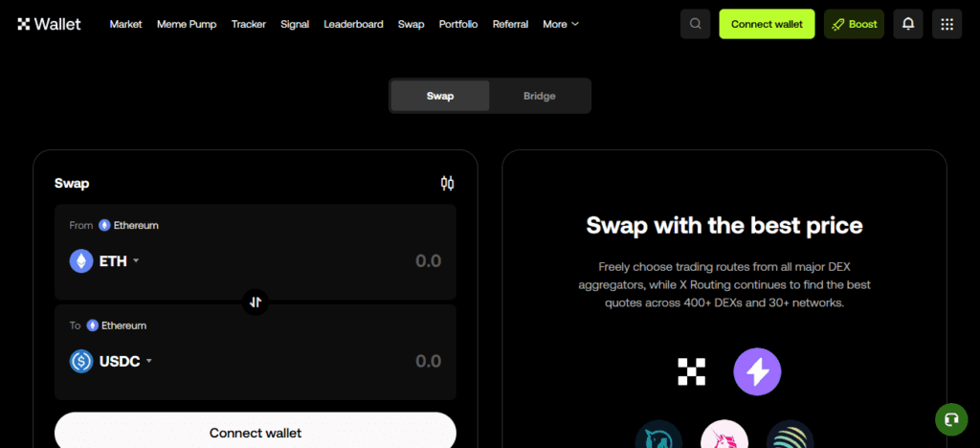The width and height of the screenshot is (980, 448).
Task: Expand the More navigation menu
Action: [561, 24]
